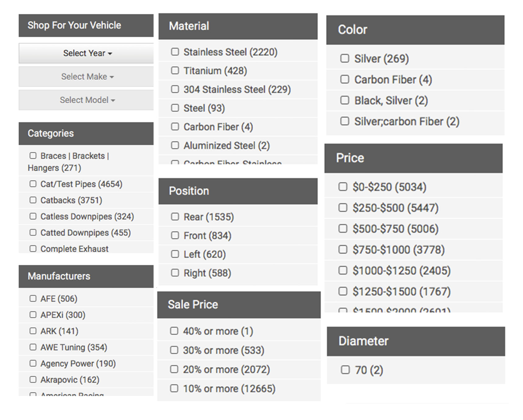Open the Select Year dropdown
Viewport: 523px width, 420px height.
pyautogui.click(x=86, y=53)
